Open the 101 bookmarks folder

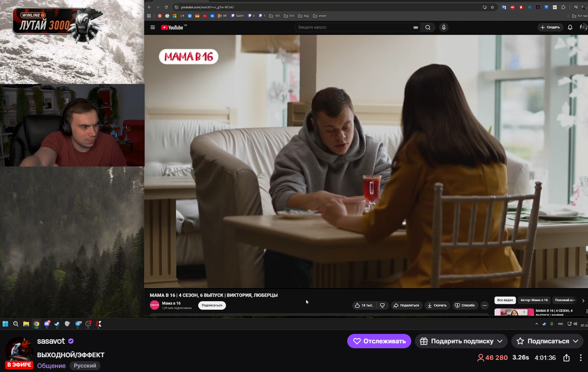[274, 16]
